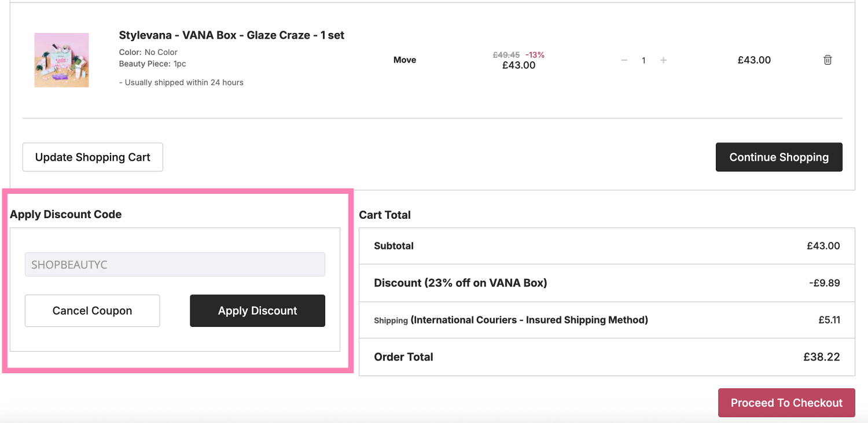Click Continue Shopping button
Image resolution: width=868 pixels, height=423 pixels.
coord(779,157)
